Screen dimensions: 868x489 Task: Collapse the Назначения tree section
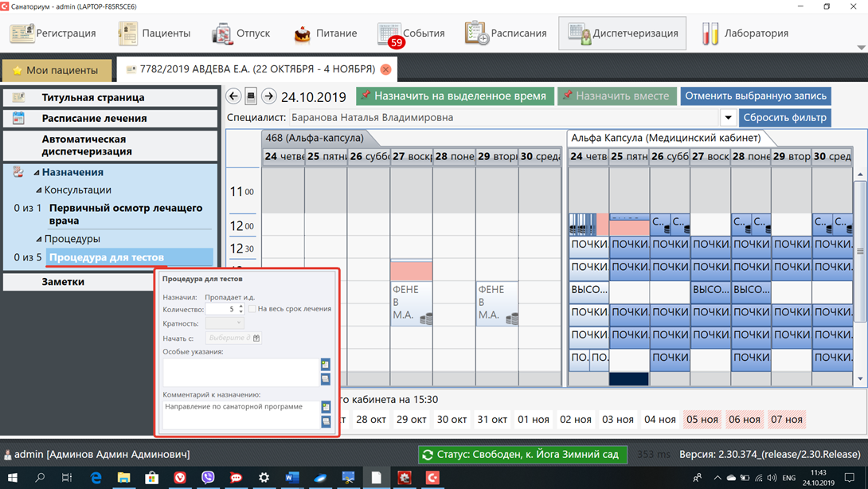click(37, 173)
